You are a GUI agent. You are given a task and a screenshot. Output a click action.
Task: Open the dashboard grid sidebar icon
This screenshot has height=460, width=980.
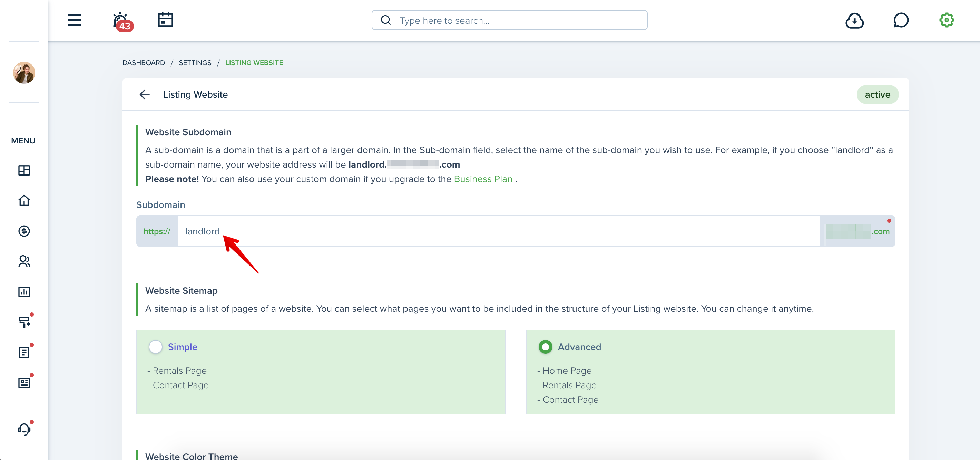(24, 170)
